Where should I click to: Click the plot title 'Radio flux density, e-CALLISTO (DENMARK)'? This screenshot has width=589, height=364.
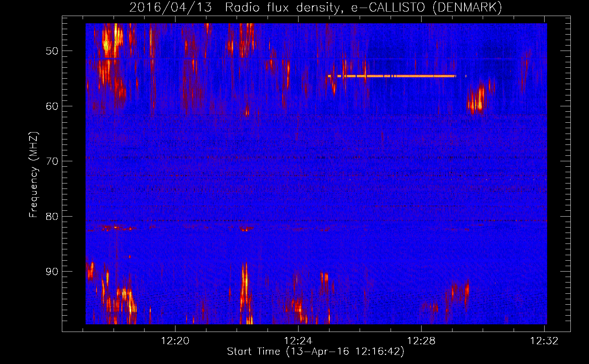pyautogui.click(x=363, y=7)
